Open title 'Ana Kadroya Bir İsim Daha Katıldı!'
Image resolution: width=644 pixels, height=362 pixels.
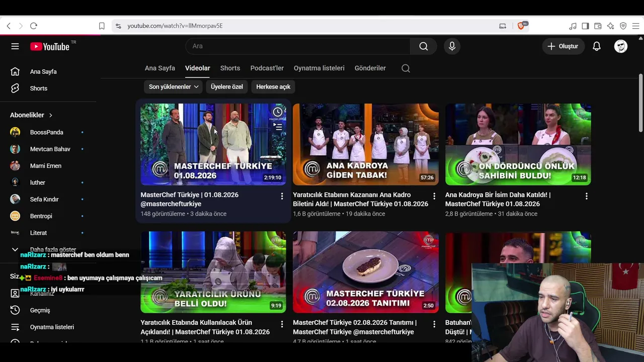(498, 200)
